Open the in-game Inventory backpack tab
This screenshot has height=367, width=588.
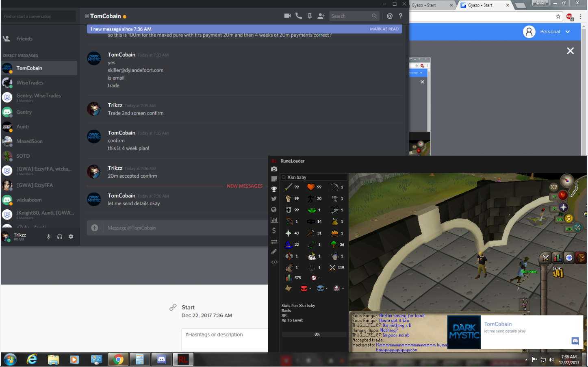[581, 258]
